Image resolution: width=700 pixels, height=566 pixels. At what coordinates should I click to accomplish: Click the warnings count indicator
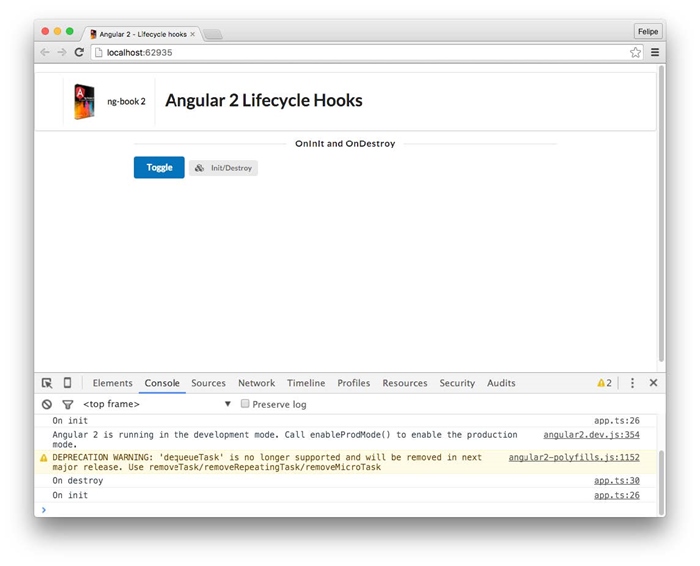click(604, 383)
